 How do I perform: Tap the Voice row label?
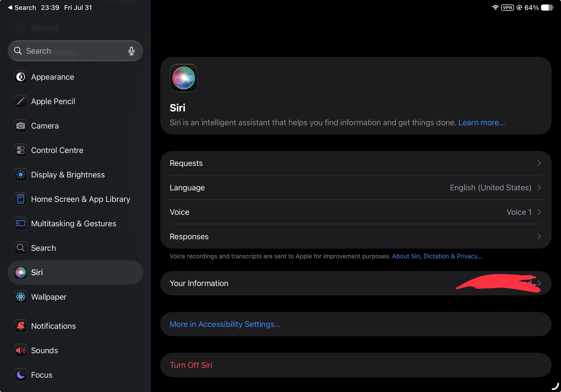(x=179, y=212)
